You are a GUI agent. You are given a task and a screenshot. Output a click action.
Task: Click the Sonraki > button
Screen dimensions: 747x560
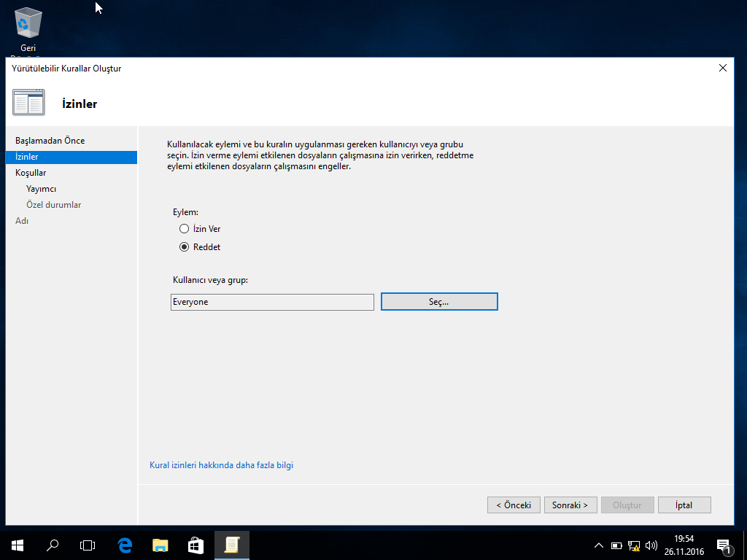pyautogui.click(x=570, y=505)
